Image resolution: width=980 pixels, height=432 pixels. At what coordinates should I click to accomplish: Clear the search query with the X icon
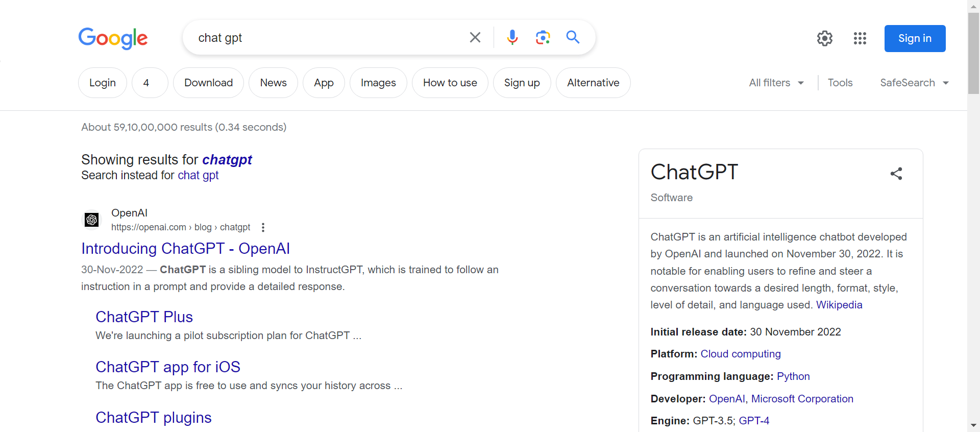click(x=475, y=37)
